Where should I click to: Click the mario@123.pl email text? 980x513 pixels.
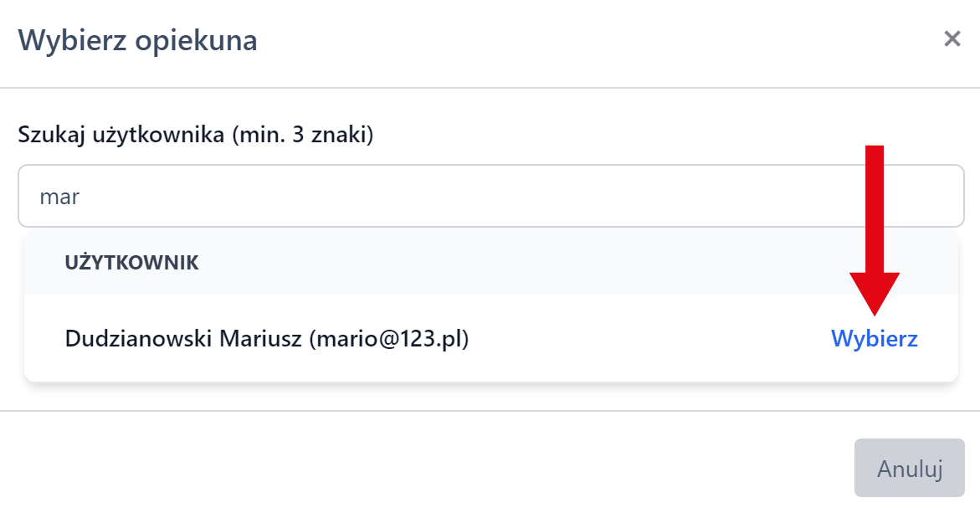[388, 339]
